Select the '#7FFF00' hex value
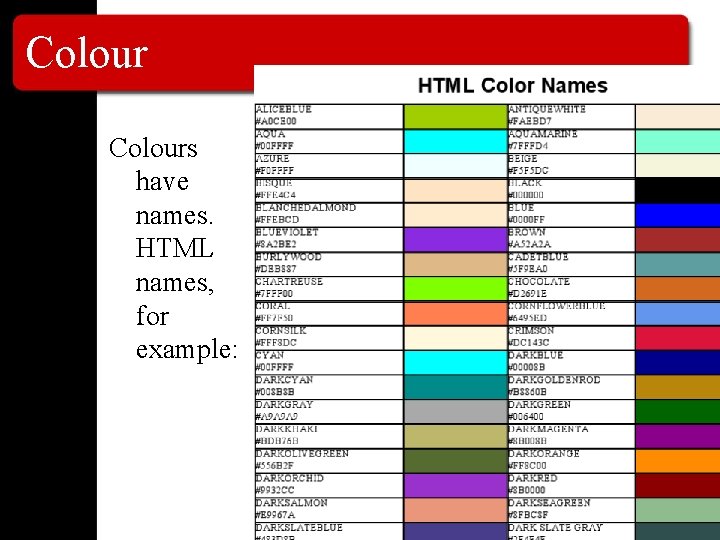 click(274, 293)
